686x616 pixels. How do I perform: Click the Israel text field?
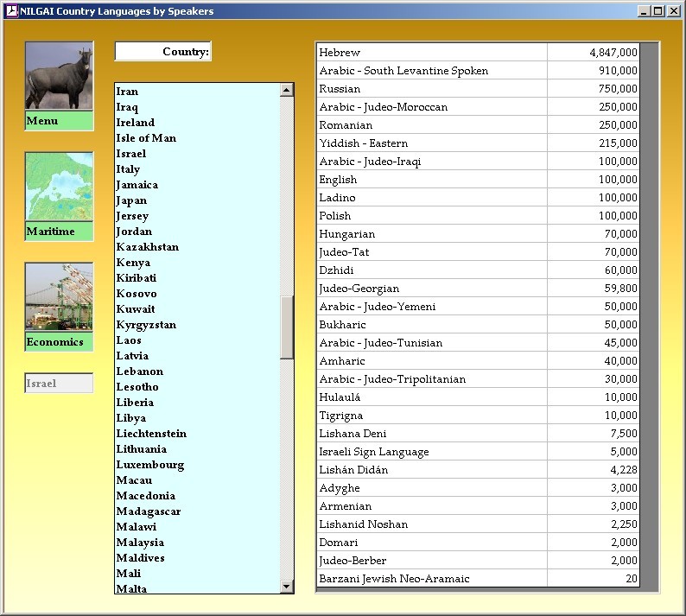coord(59,384)
